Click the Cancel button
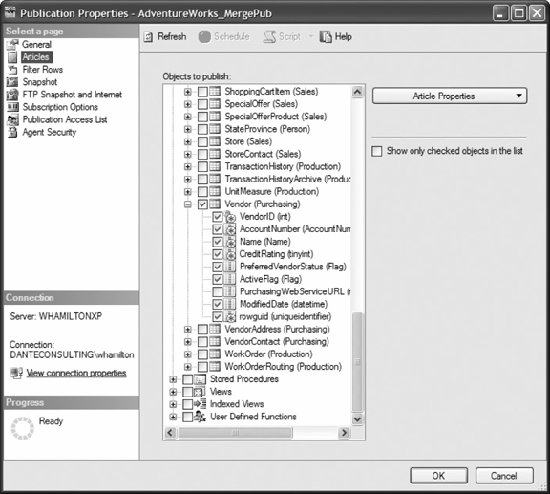This screenshot has width=550, height=494. 504,476
